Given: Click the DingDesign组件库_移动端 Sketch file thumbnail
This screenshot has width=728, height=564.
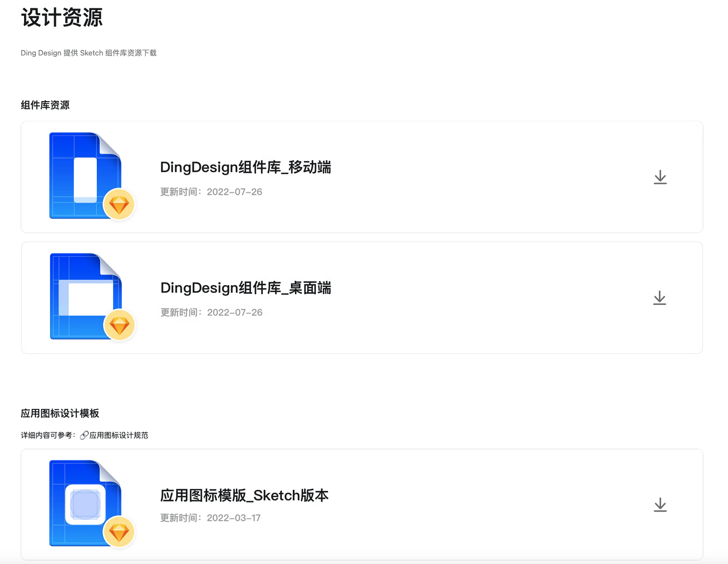Looking at the screenshot, I should 92,176.
